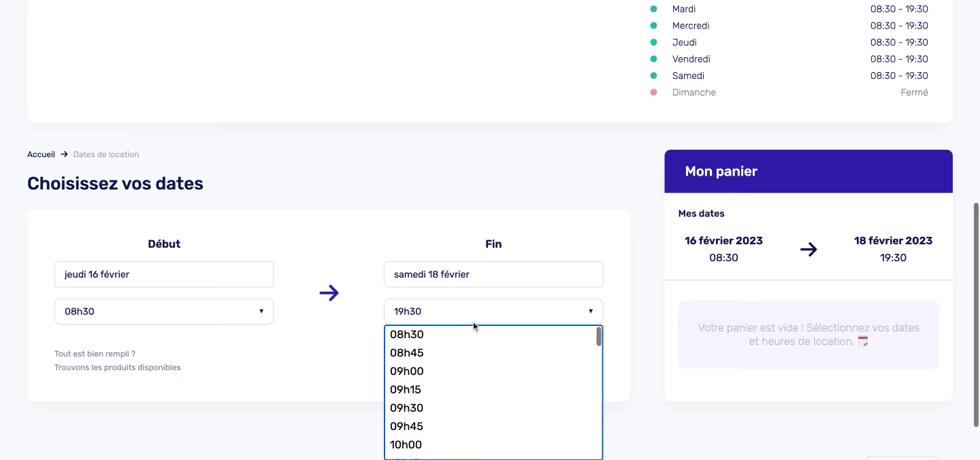The image size is (980, 460).
Task: Click the dropdown list scrollbar thumb
Action: point(599,337)
